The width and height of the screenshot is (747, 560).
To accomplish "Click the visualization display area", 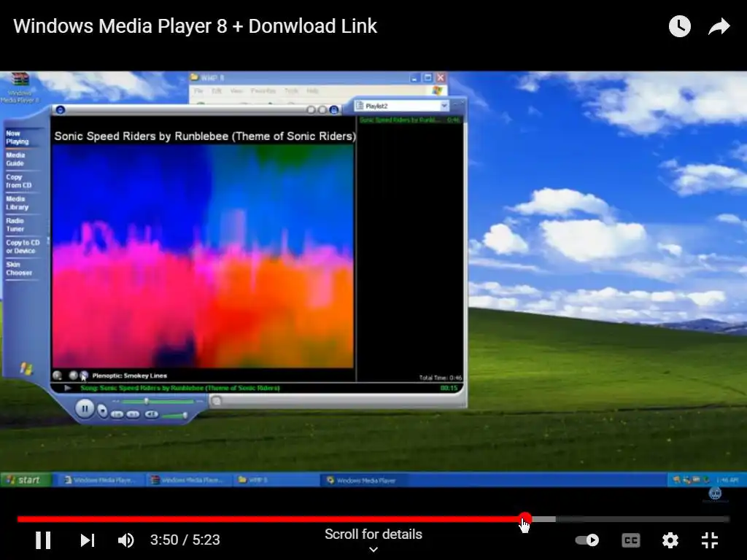I will pos(203,256).
